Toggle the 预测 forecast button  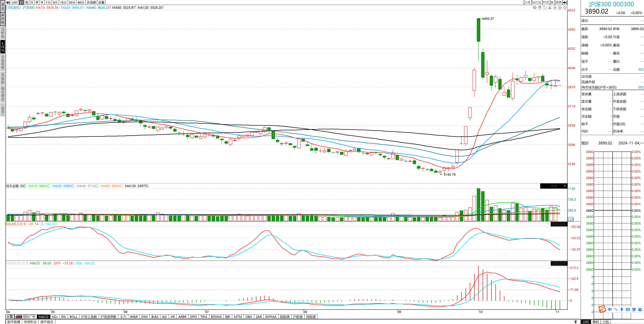[x=558, y=3]
